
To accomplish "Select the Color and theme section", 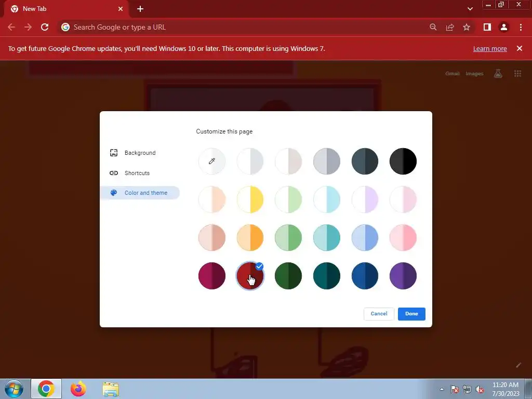I will click(x=140, y=193).
